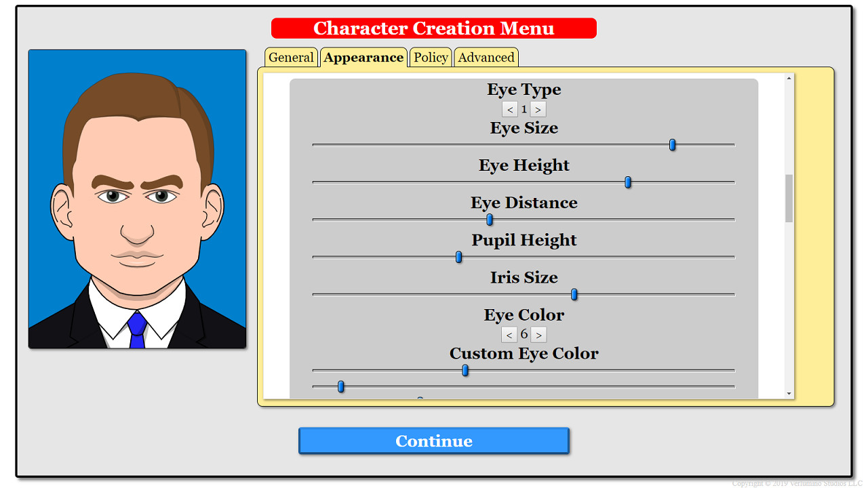The height and width of the screenshot is (488, 868).
Task: Switch to the Appearance tab
Action: click(x=363, y=58)
